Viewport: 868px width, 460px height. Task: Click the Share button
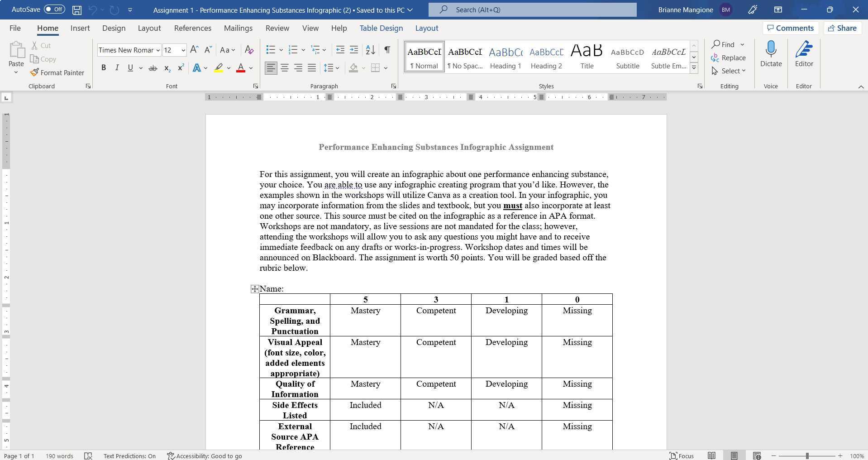pyautogui.click(x=842, y=28)
